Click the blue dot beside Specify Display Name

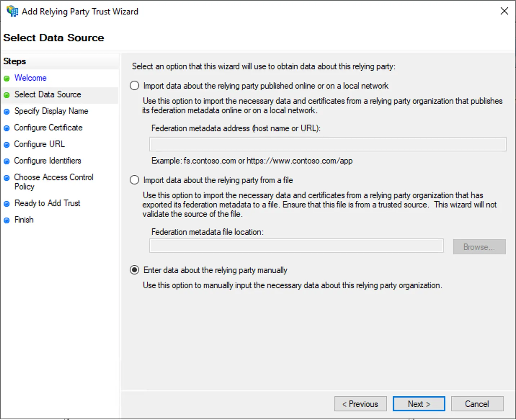click(7, 111)
